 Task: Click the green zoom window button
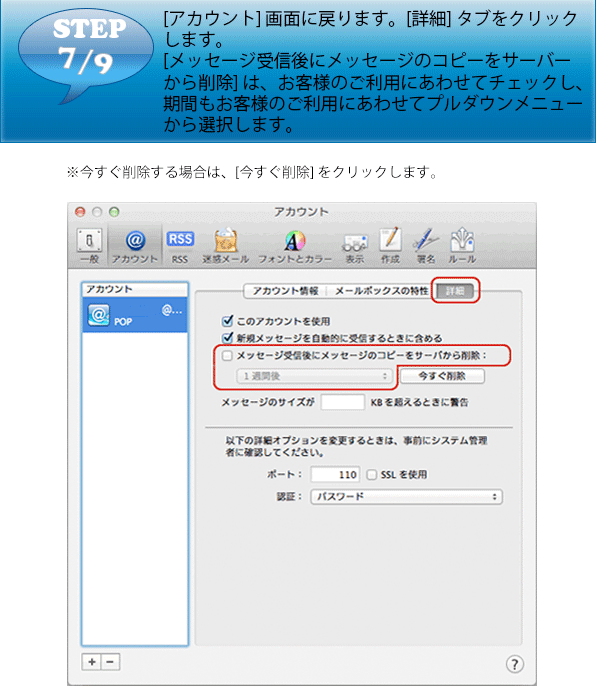point(114,212)
